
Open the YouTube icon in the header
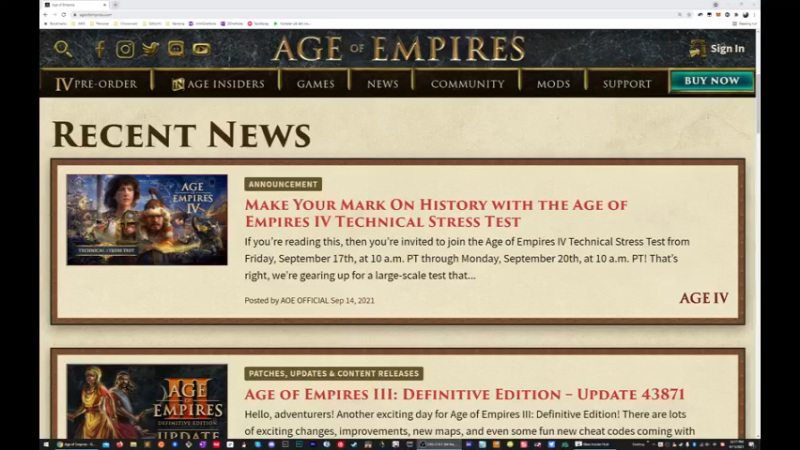(x=202, y=49)
